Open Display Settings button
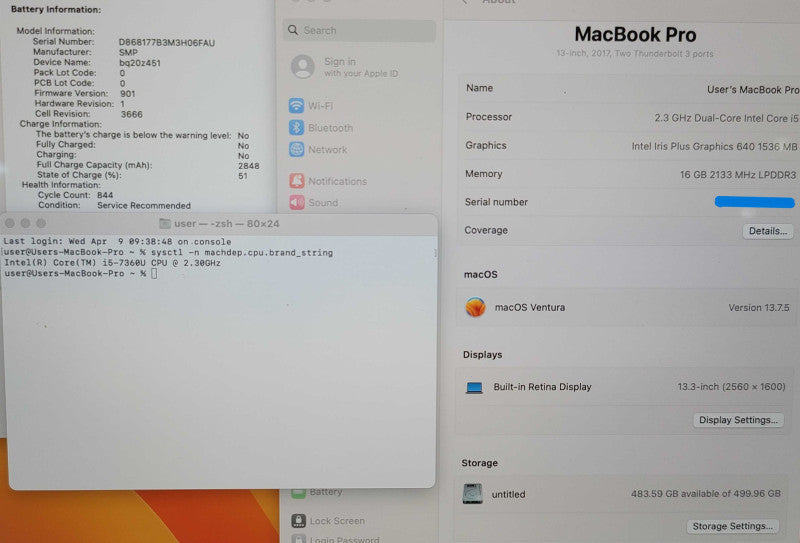 pos(738,420)
